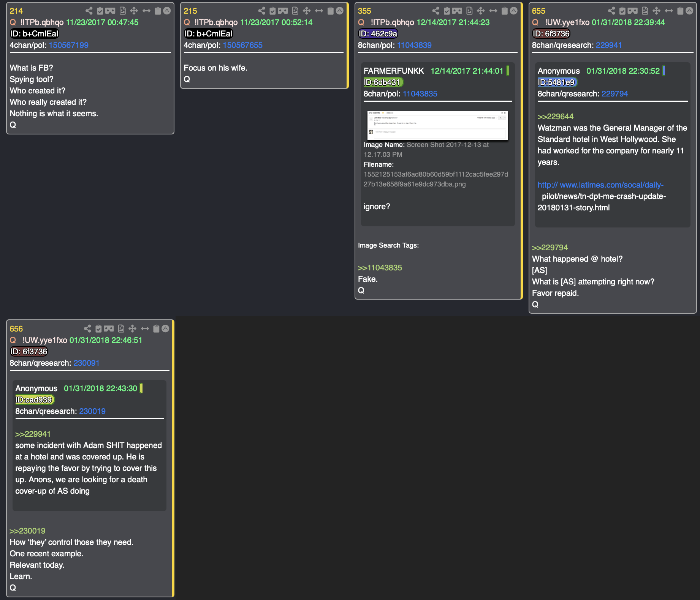Click four-way move icon on post 655

tap(656, 11)
